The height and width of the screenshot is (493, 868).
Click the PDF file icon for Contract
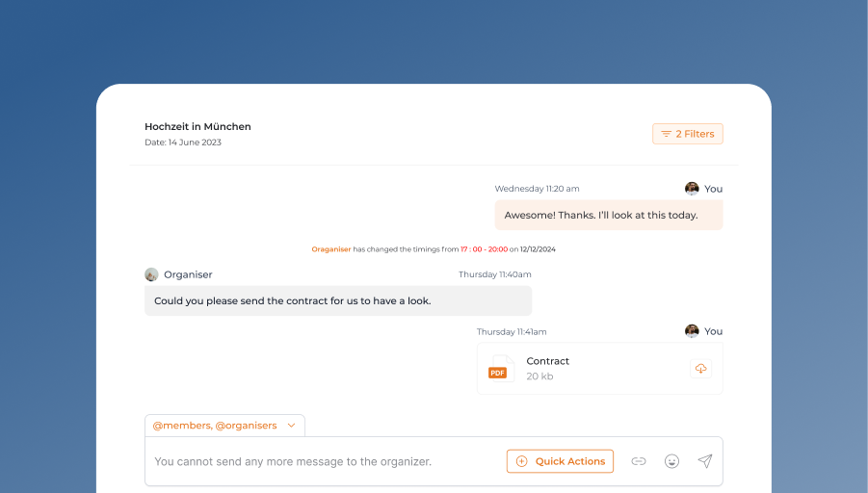(501, 369)
